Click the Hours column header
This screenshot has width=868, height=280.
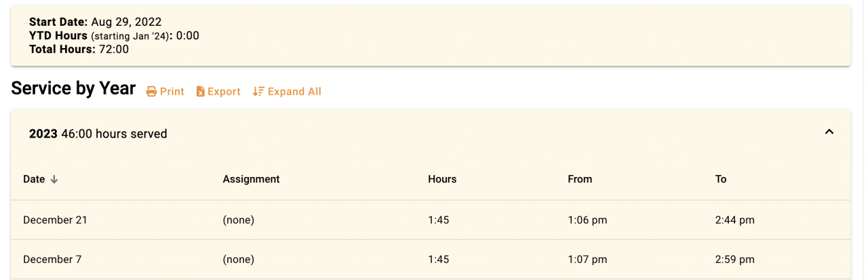(x=442, y=179)
